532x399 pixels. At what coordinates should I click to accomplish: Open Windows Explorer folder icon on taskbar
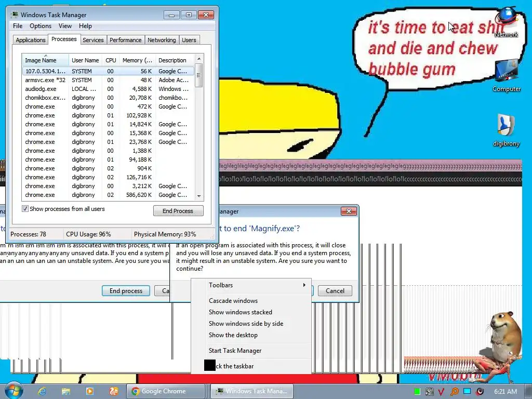point(66,391)
